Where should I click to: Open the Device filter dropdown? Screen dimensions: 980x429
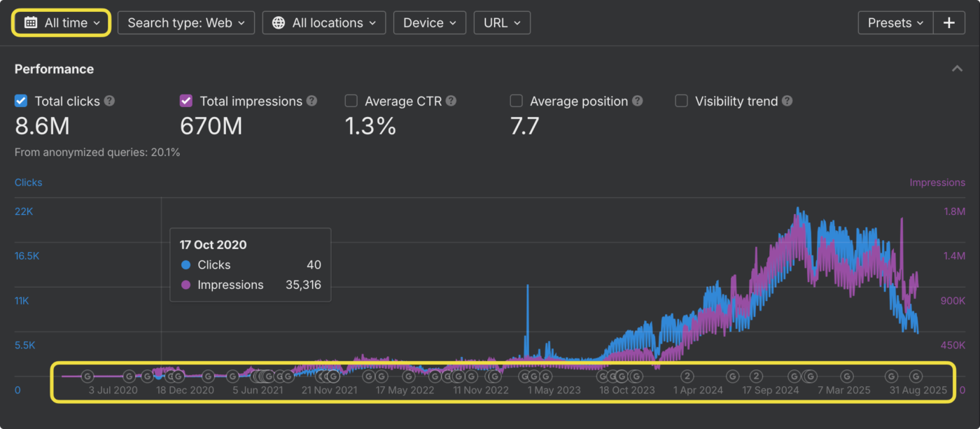click(429, 22)
